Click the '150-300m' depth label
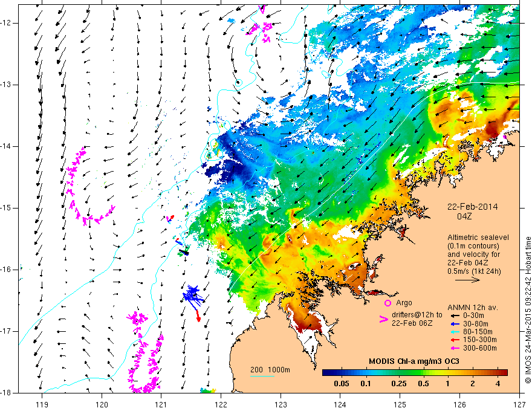Screen dimensions: 532x411 (x=480, y=340)
